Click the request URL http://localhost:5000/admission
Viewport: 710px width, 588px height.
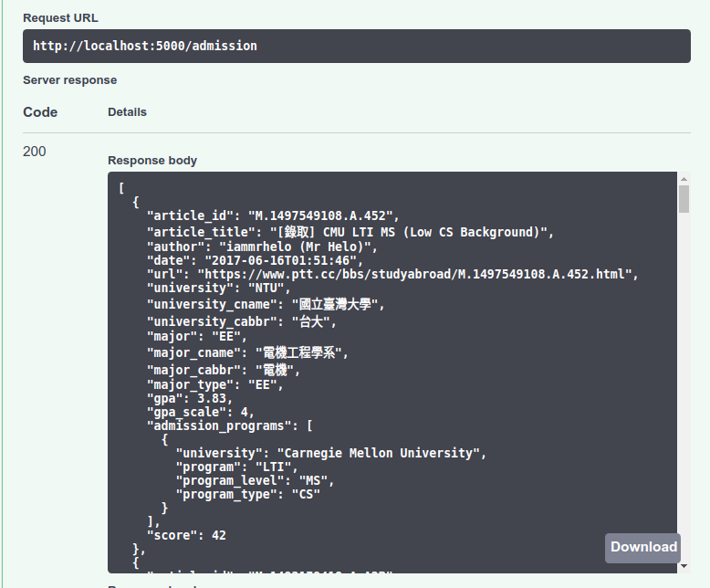[145, 46]
